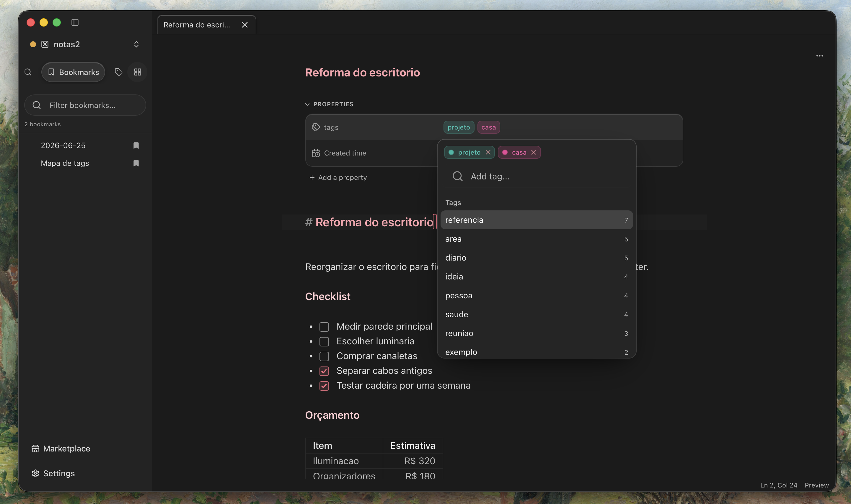
Task: Focus the Add tag input field
Action: (536, 176)
